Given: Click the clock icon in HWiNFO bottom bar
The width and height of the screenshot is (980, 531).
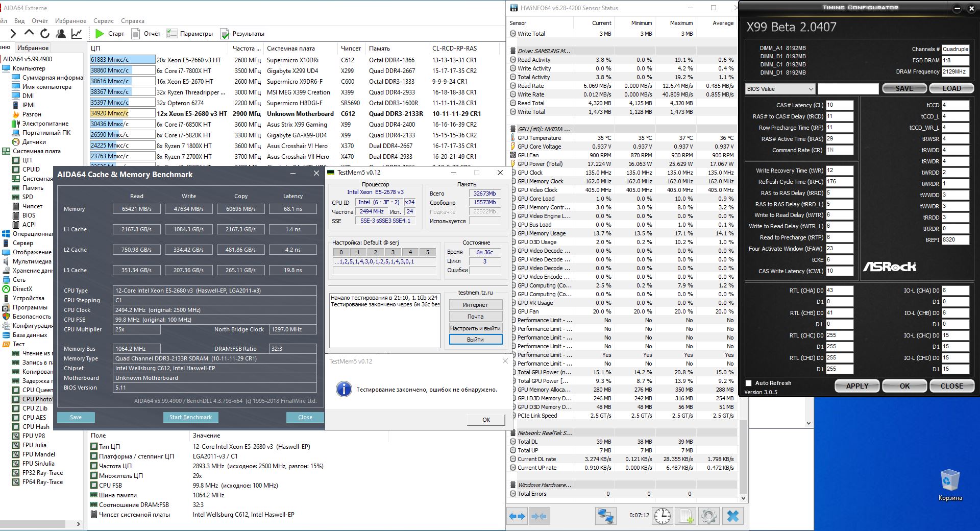Looking at the screenshot, I should click(x=663, y=516).
